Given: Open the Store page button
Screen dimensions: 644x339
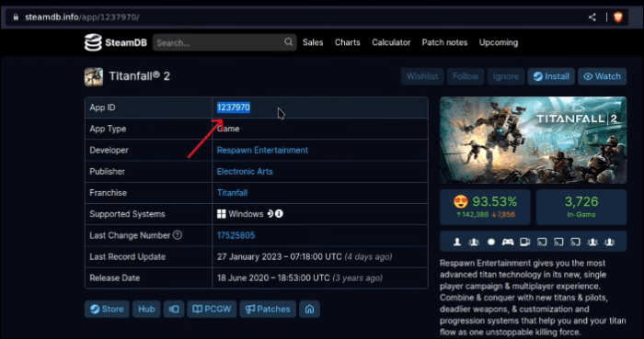Looking at the screenshot, I should [x=107, y=309].
